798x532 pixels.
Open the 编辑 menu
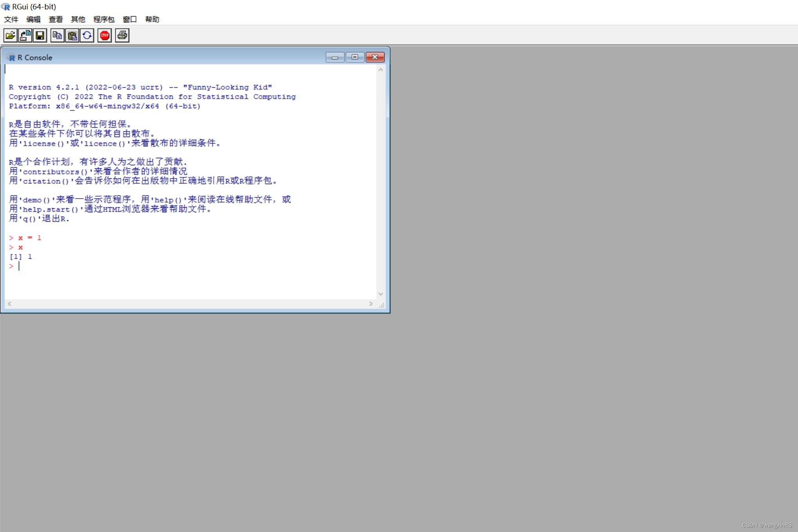pos(33,19)
